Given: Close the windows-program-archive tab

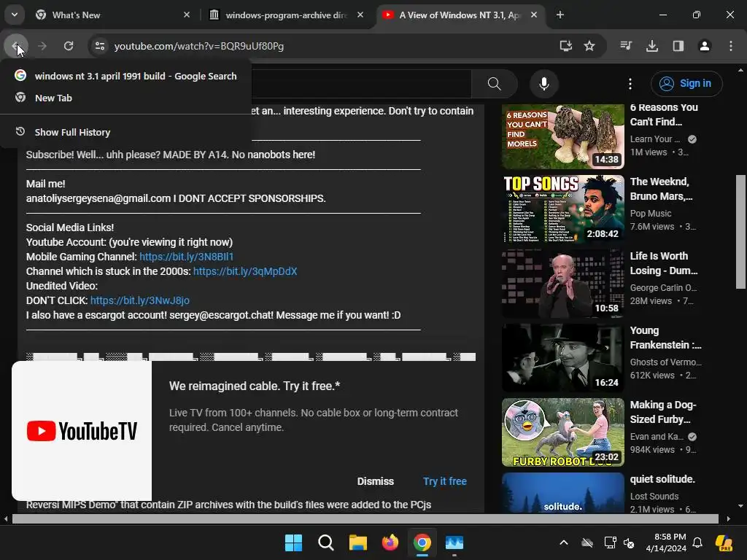Looking at the screenshot, I should [x=360, y=15].
